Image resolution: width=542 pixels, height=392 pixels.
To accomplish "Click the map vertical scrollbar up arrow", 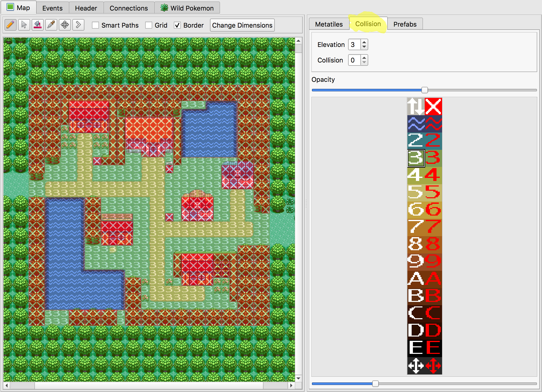I will [298, 41].
